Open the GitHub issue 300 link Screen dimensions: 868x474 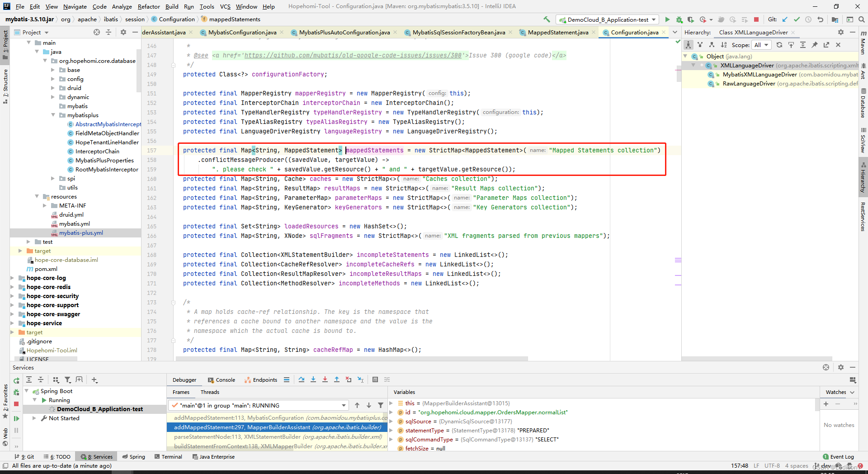353,56
